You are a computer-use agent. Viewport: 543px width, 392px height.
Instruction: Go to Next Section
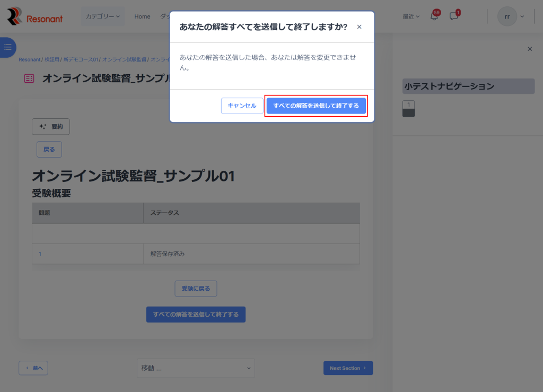[x=348, y=368]
